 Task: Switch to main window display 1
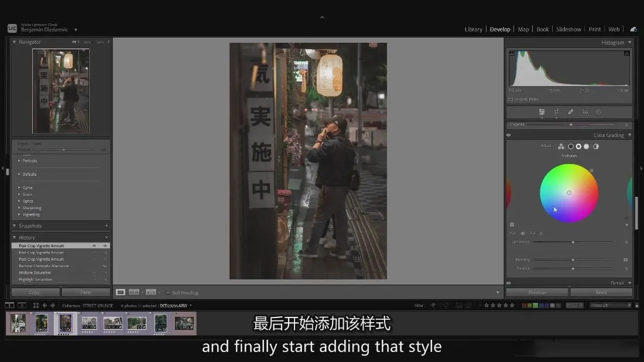point(9,305)
